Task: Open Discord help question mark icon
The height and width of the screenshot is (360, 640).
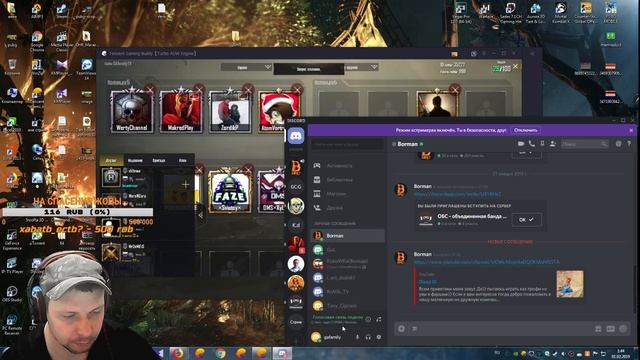Action: pyautogui.click(x=629, y=144)
